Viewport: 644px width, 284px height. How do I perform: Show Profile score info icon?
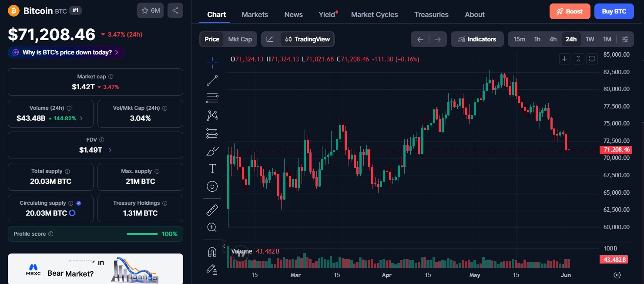[x=51, y=234]
